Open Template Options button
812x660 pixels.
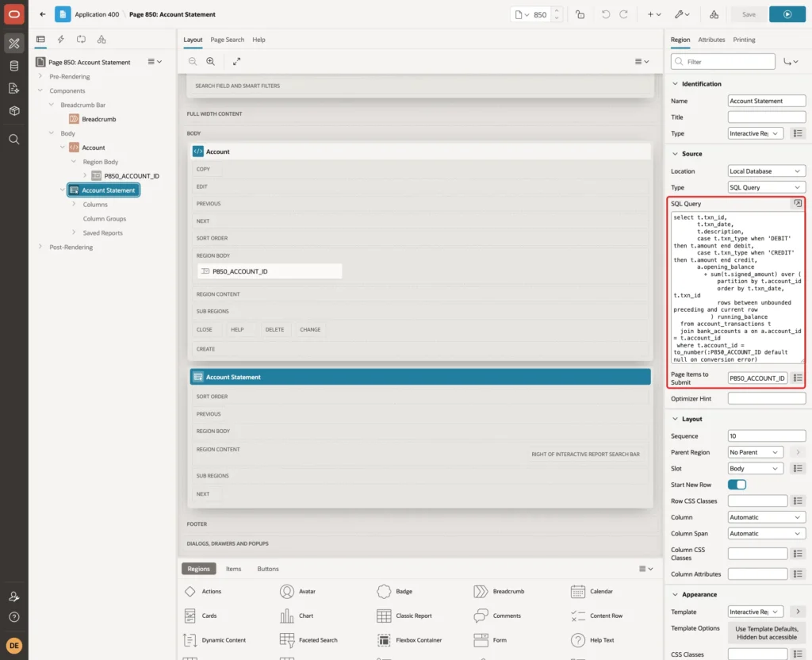tap(767, 633)
